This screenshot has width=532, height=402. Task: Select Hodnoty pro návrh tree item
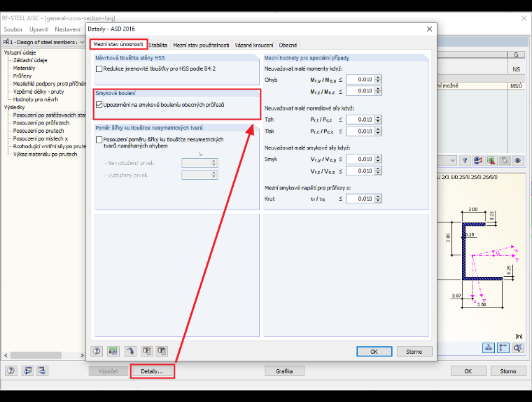(36, 99)
